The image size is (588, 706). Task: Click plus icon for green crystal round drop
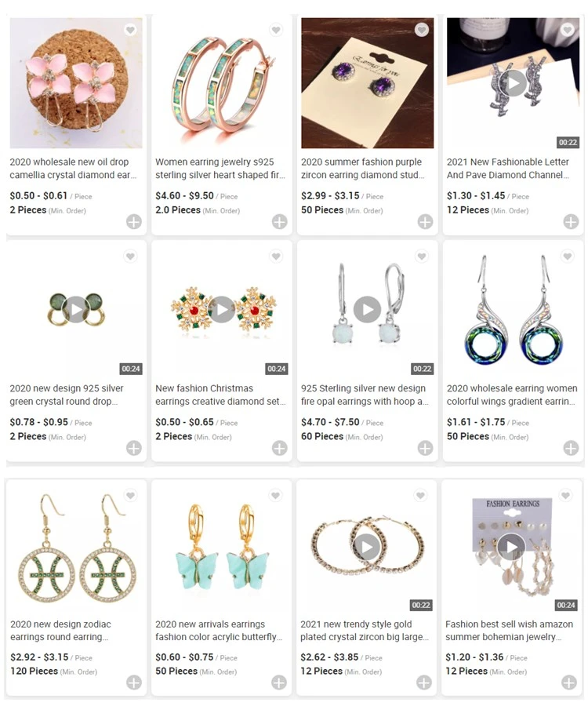133,448
